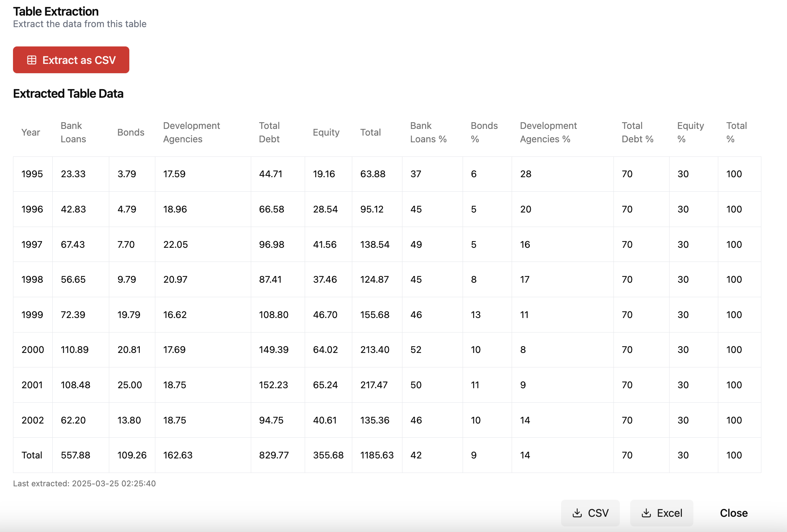Select the 1998 year cell
Image resolution: width=787 pixels, height=532 pixels.
click(x=33, y=279)
